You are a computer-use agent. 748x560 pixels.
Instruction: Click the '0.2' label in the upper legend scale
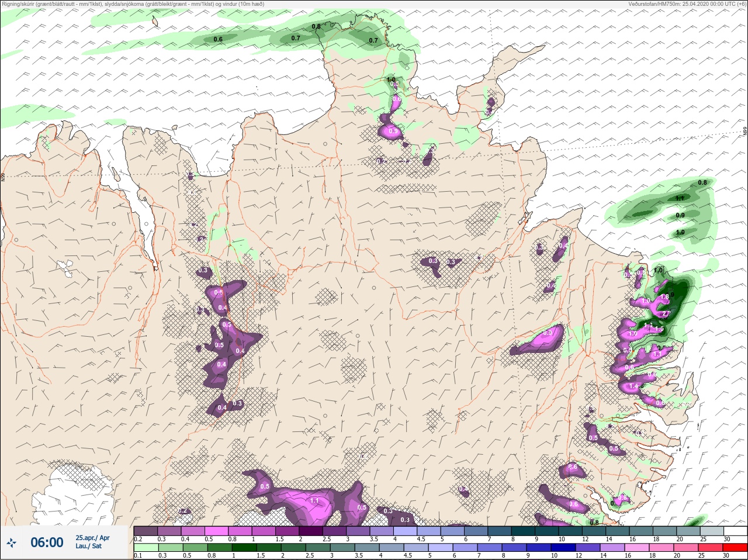click(x=138, y=539)
